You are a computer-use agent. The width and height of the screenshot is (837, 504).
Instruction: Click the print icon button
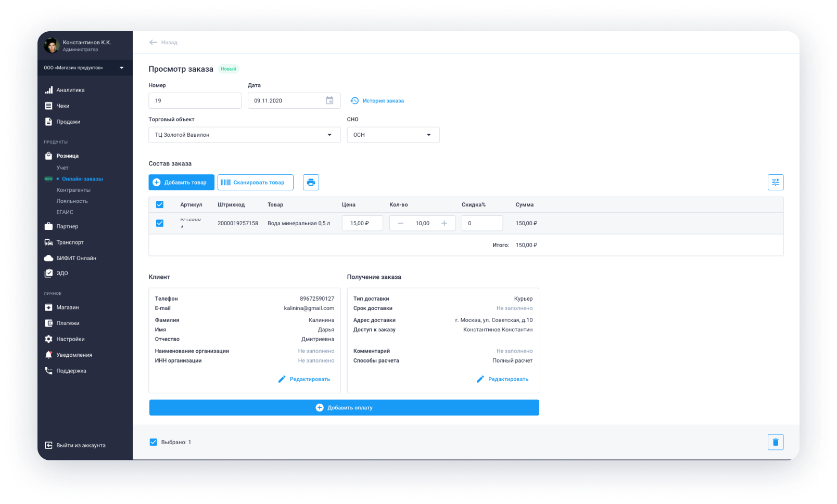[311, 182]
